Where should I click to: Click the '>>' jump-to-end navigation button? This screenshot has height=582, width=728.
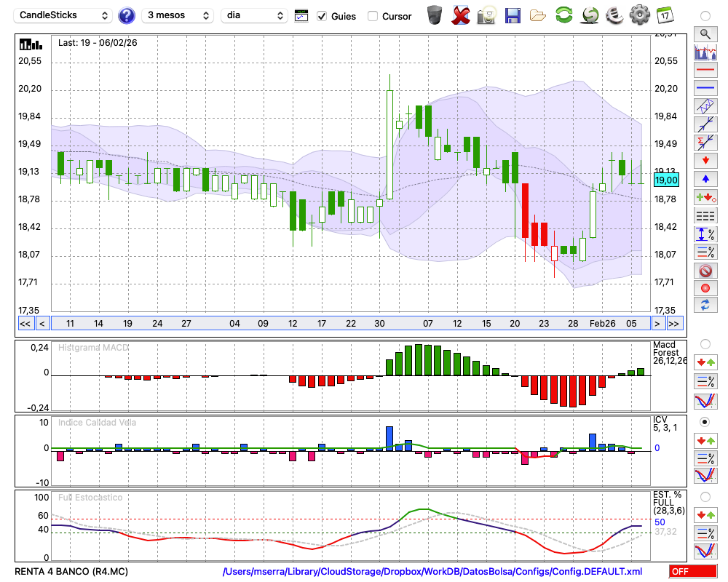click(674, 324)
